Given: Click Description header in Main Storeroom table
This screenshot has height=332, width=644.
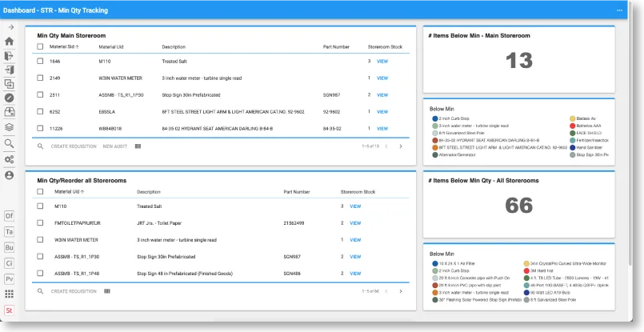Looking at the screenshot, I should point(174,47).
